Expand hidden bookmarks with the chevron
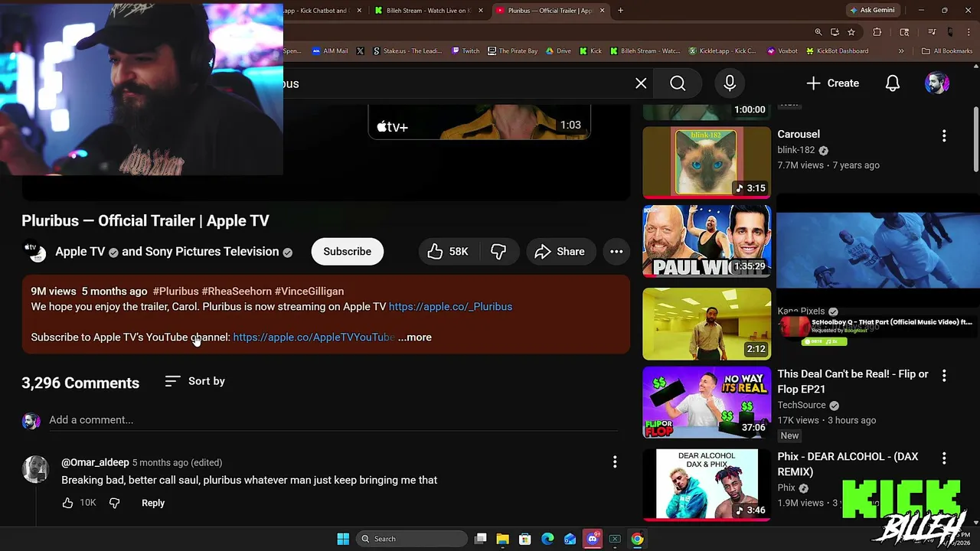The image size is (980, 551). [x=901, y=51]
